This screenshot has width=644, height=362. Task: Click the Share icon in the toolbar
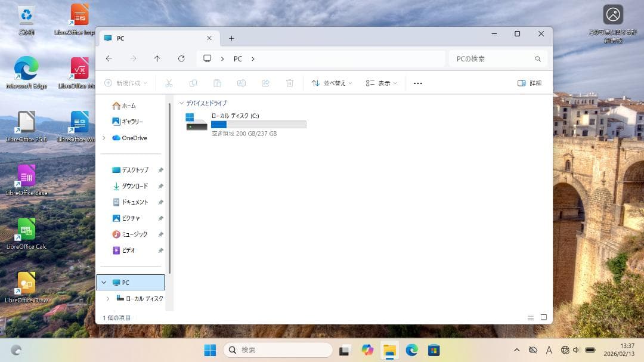(x=265, y=83)
